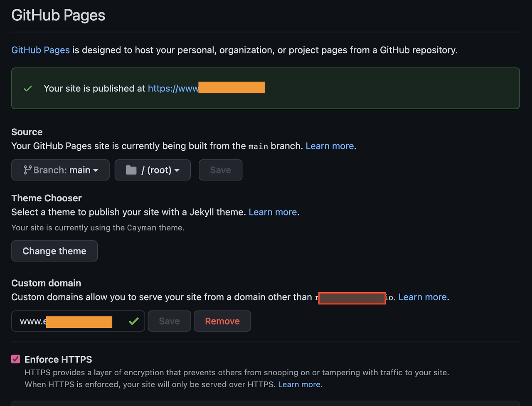Viewport: 532px width, 406px height.
Task: Open Learn more link for Custom domain
Action: click(423, 297)
